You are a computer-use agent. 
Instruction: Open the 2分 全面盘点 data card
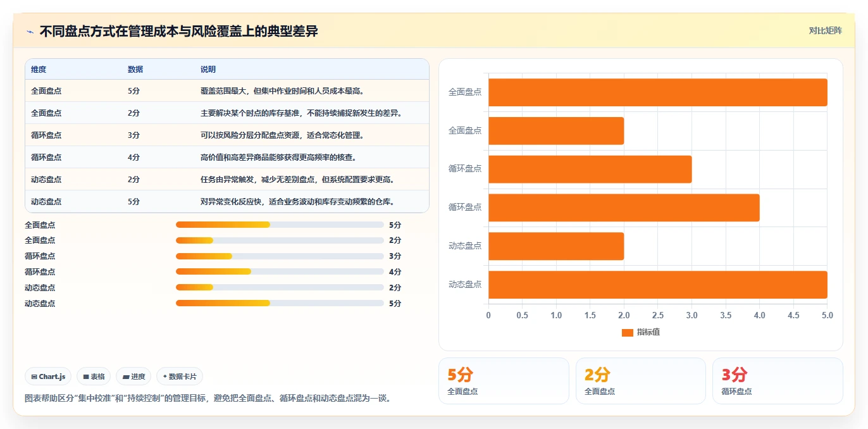pyautogui.click(x=641, y=381)
